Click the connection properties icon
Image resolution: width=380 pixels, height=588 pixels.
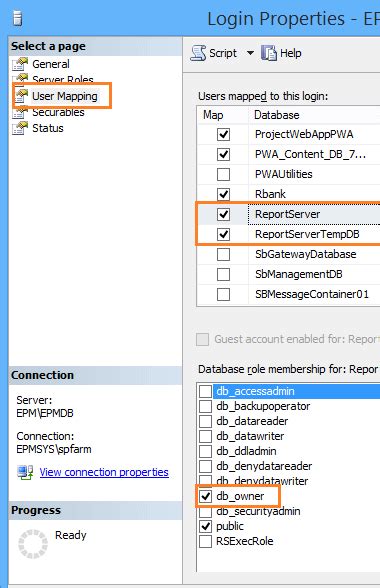tap(25, 472)
